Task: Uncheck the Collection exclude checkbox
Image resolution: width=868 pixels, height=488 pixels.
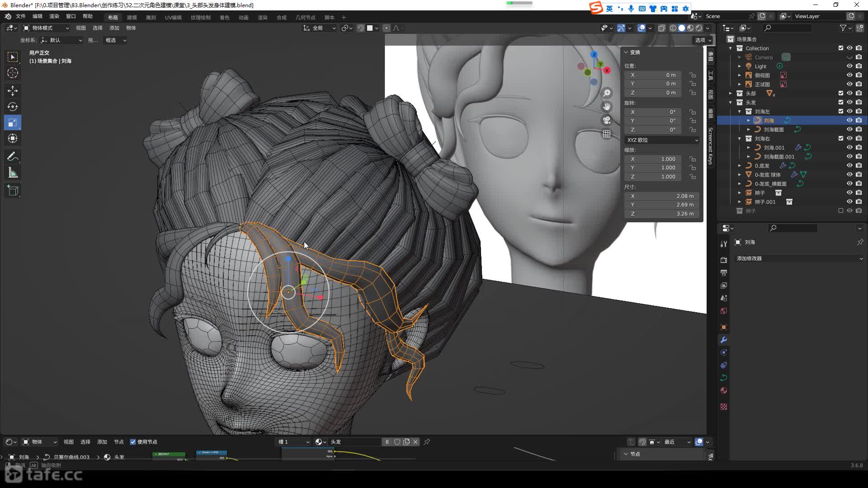Action: (x=841, y=48)
